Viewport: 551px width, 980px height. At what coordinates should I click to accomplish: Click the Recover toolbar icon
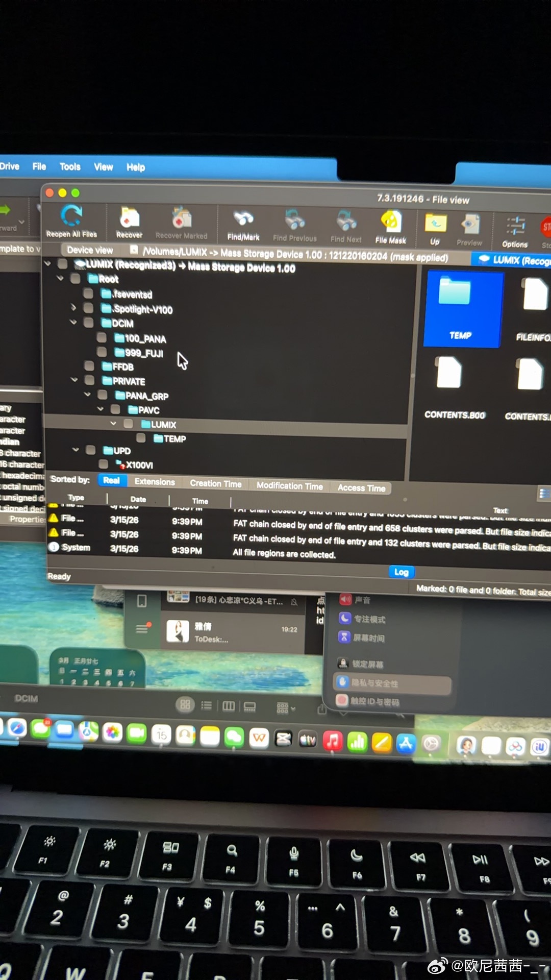[x=130, y=222]
